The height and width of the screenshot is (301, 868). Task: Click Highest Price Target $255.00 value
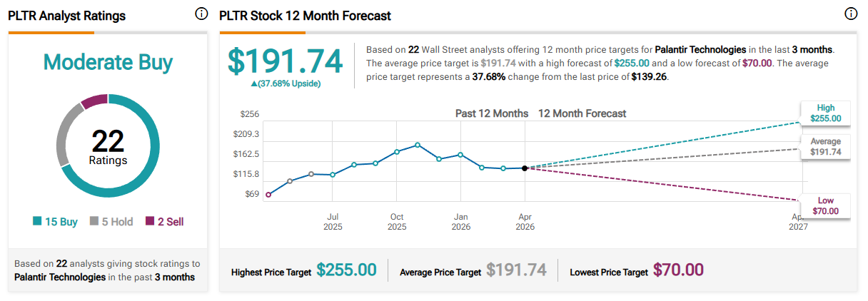pos(346,270)
